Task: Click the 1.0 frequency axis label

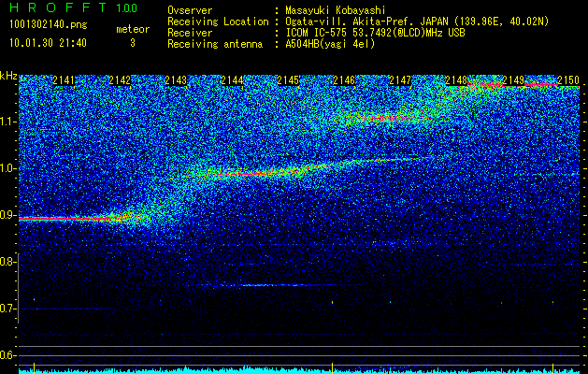Action: [7, 168]
